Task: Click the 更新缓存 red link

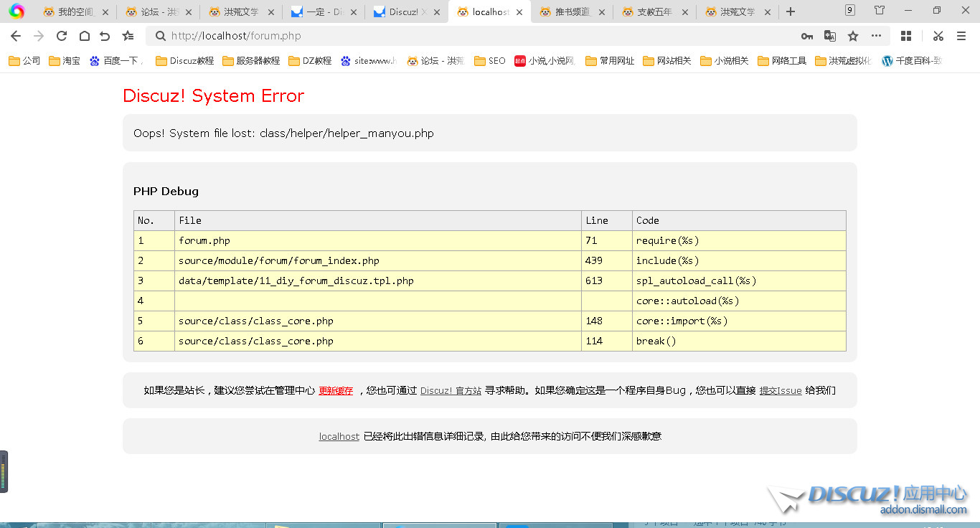Action: point(336,391)
